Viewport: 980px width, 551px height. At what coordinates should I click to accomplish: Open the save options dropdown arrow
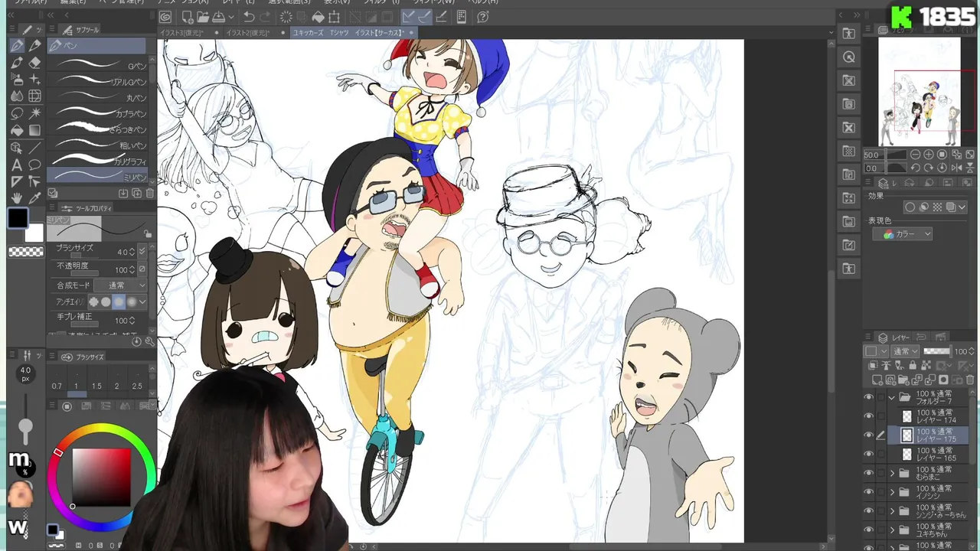pos(230,17)
